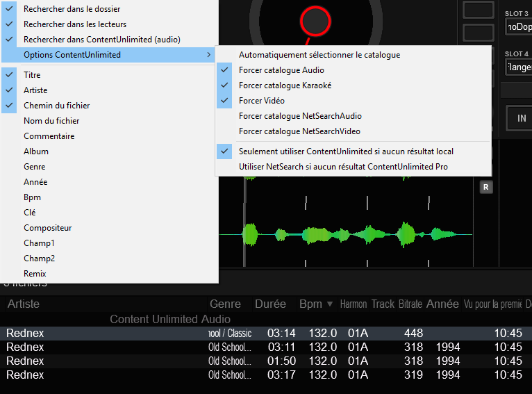532x394 pixels.
Task: Open the SLOT 3 effect dropdown
Action: click(518, 27)
